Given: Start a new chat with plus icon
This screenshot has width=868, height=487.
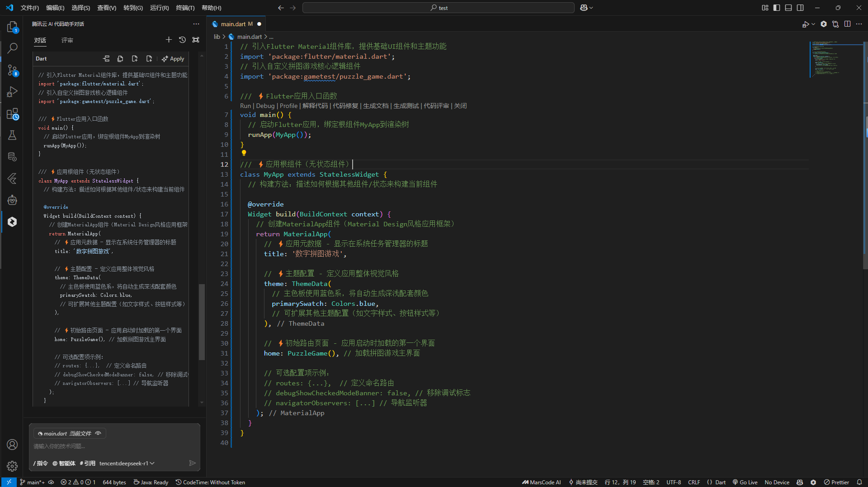Looking at the screenshot, I should (169, 40).
